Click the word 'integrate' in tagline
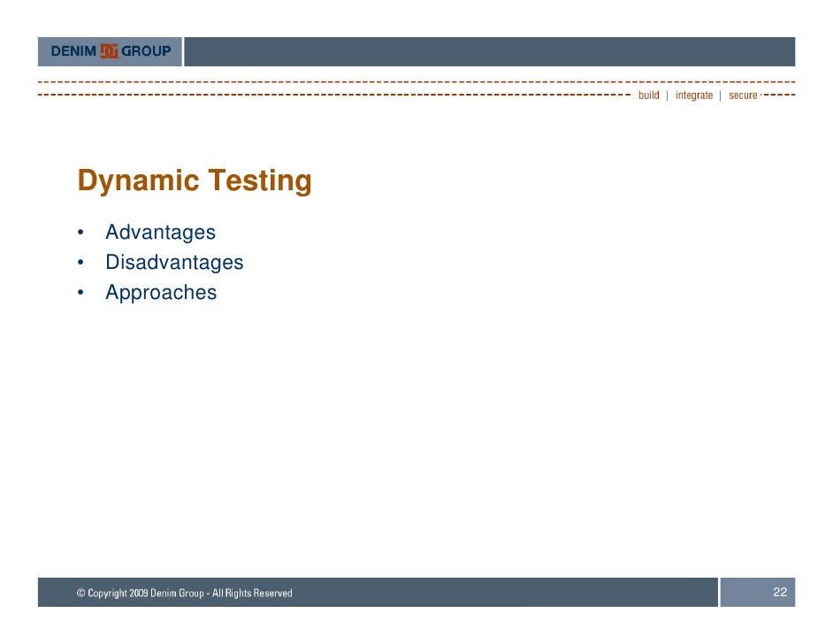The height and width of the screenshot is (644, 833). coord(694,96)
